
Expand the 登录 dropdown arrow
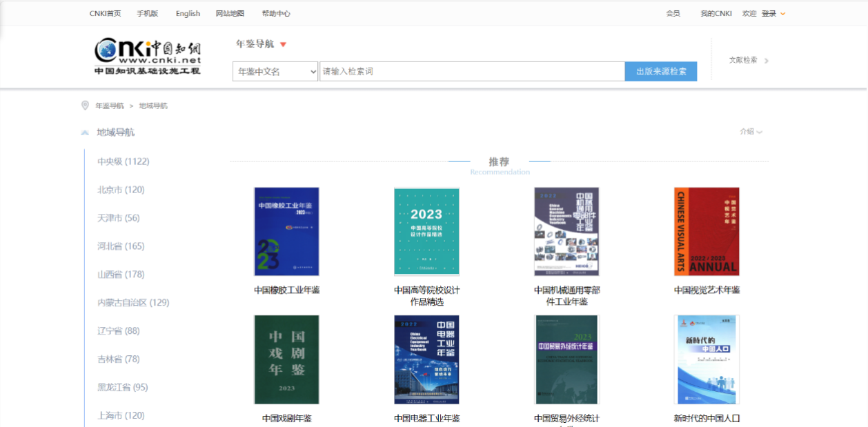pos(782,14)
